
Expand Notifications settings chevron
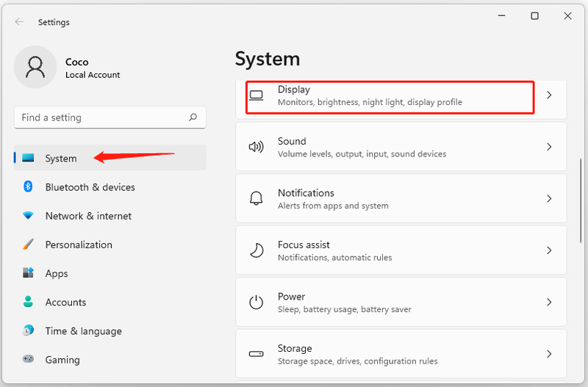tap(549, 198)
